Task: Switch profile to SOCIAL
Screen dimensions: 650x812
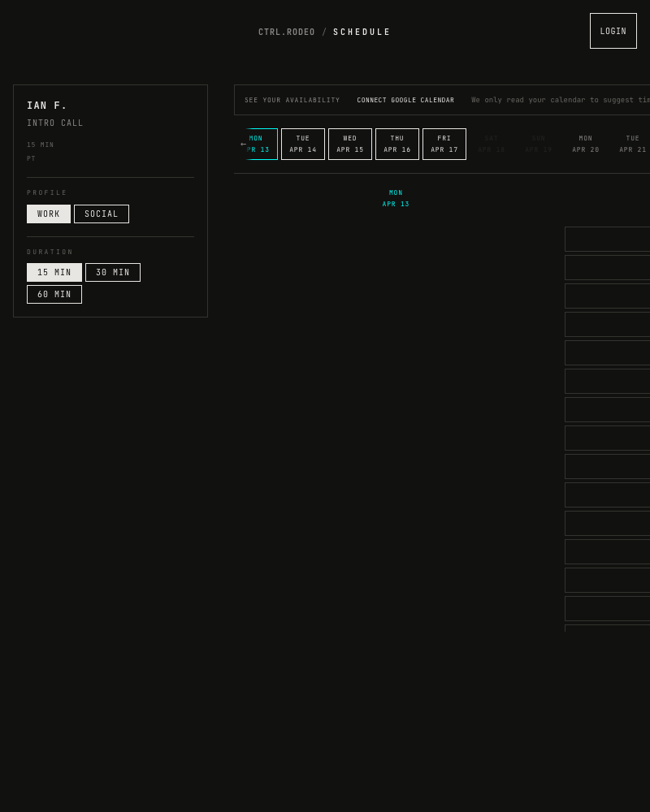Action: pos(101,214)
